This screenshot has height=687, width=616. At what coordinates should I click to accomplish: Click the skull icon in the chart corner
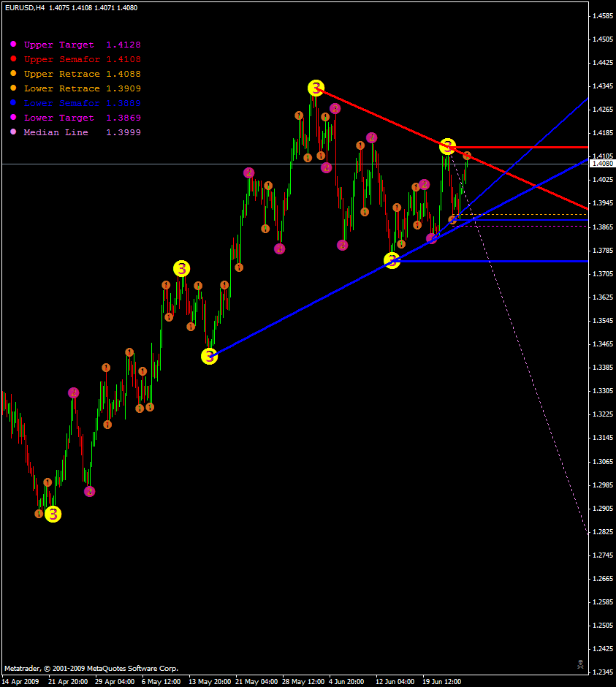pyautogui.click(x=580, y=664)
